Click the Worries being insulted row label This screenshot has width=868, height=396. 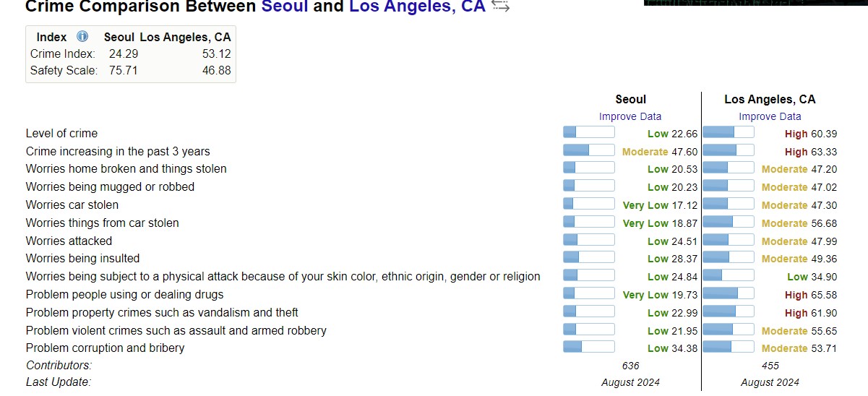click(82, 258)
